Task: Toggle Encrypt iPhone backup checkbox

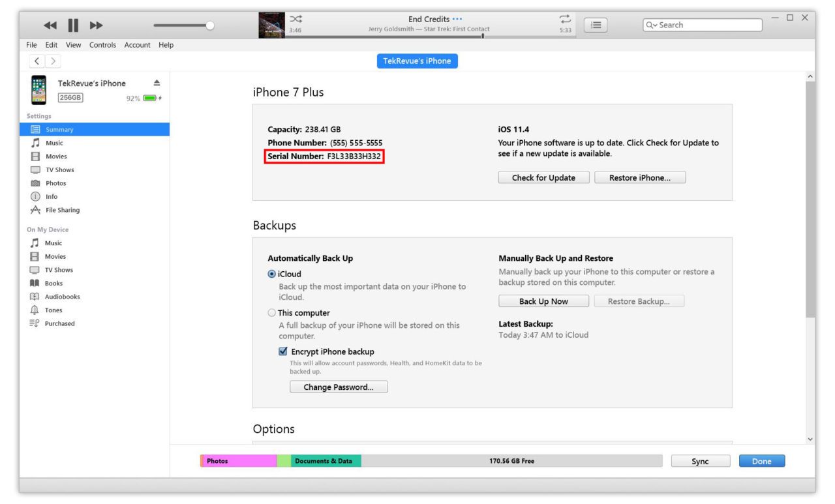Action: click(283, 351)
